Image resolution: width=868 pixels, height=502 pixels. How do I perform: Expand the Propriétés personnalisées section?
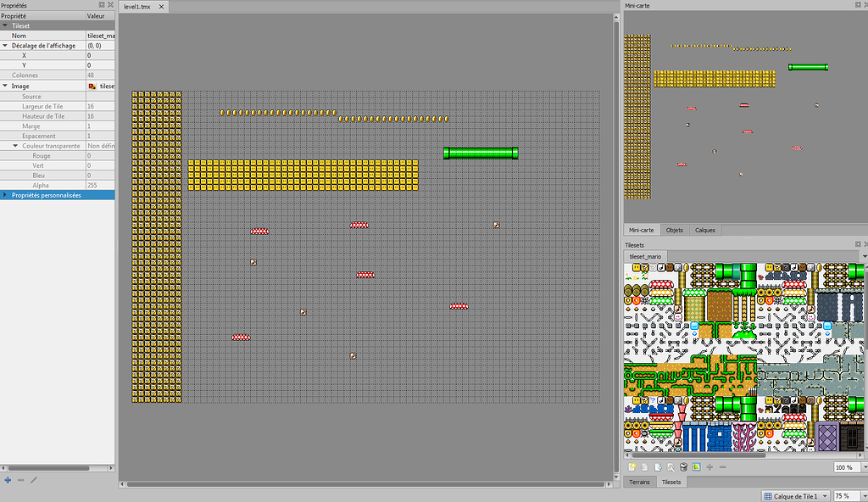(7, 194)
